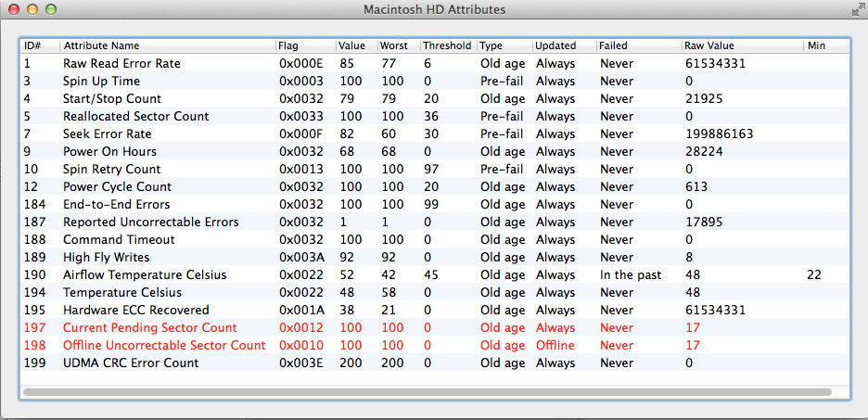Select the End-to-End Errors row
The width and height of the screenshot is (868, 420).
[435, 205]
